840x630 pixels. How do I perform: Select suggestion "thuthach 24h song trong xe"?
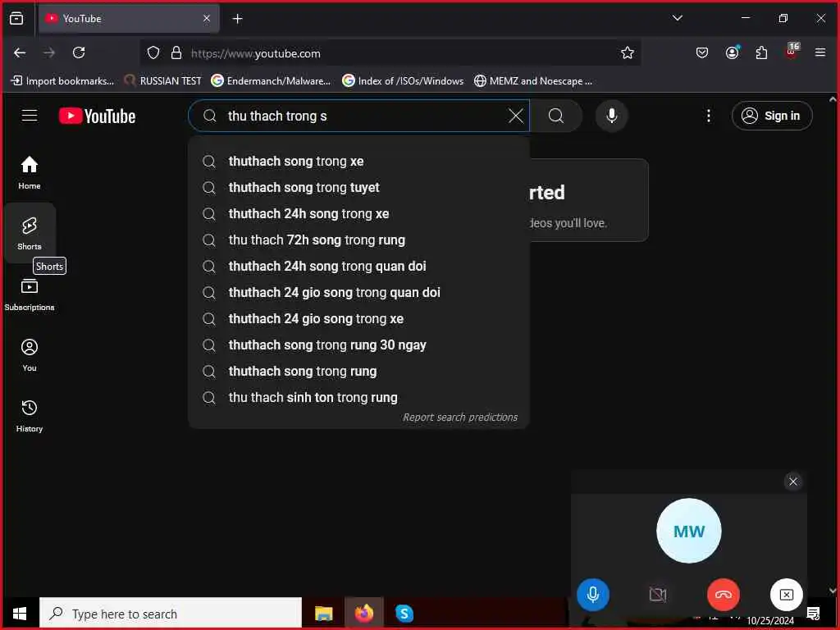tap(358, 214)
